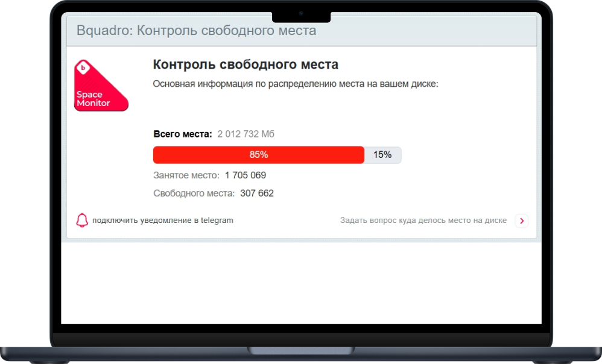Viewport: 602px width, 364px height.
Task: Open the Bquadro header title bar
Action: (196, 30)
